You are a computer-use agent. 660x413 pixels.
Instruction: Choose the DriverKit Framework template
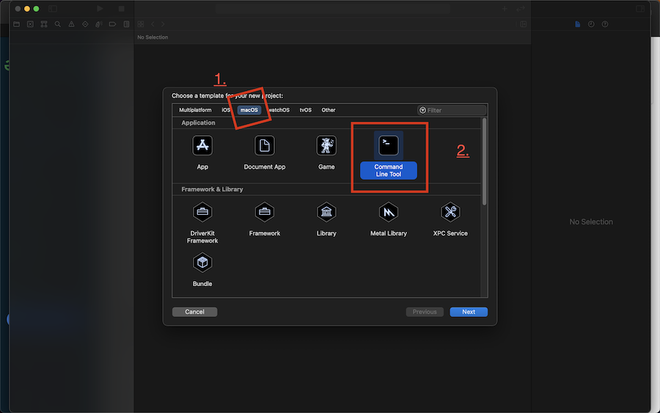click(x=202, y=212)
